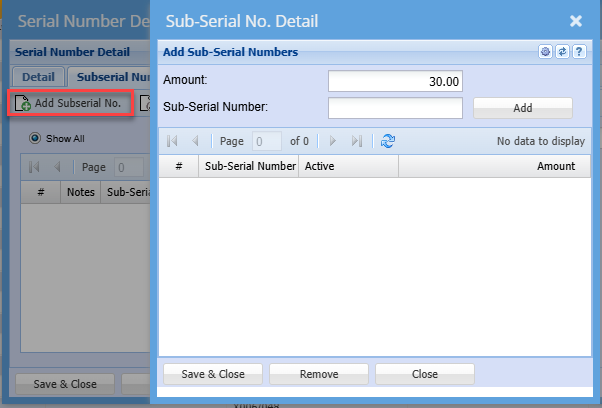The image size is (602, 408).
Task: Open help question mark icon in panel header
Action: [579, 51]
